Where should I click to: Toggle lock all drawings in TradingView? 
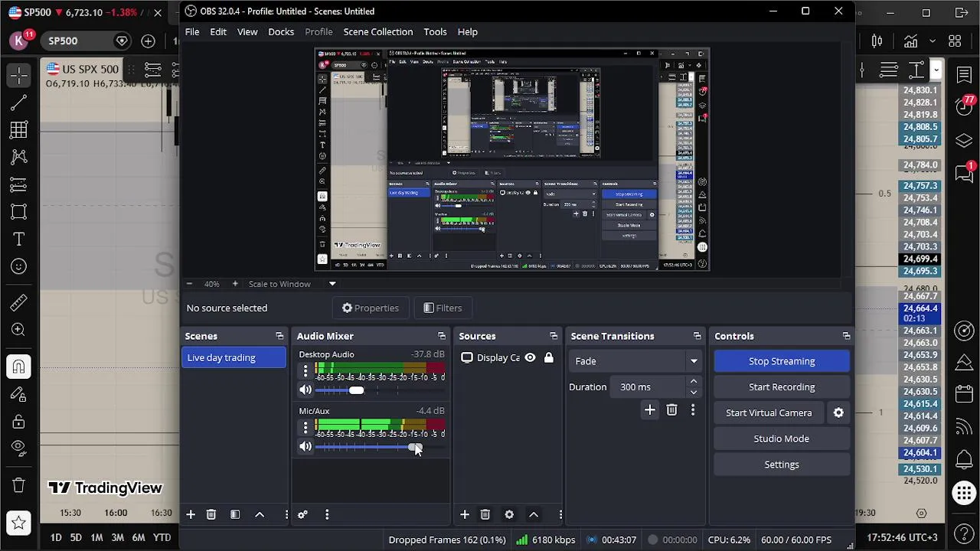(19, 422)
